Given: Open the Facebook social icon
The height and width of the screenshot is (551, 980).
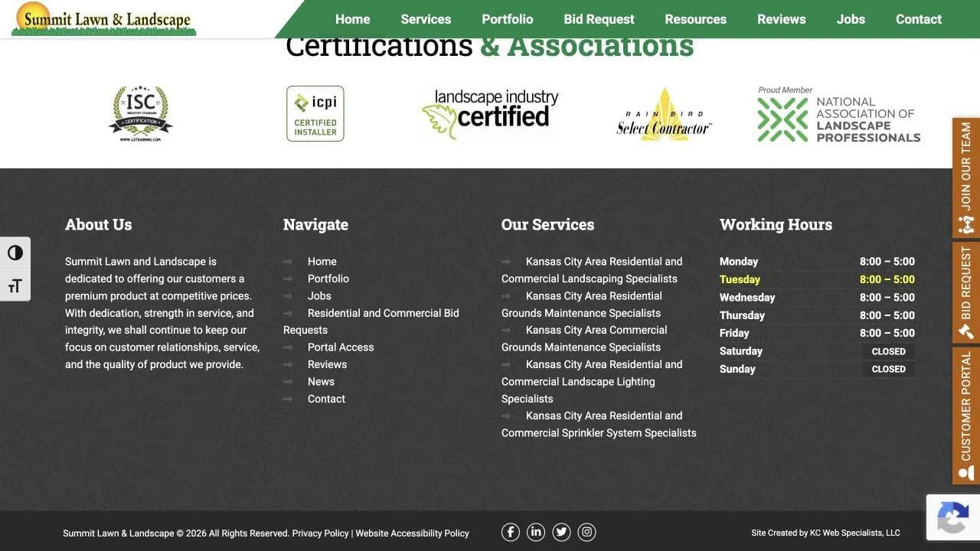Looking at the screenshot, I should [x=511, y=532].
